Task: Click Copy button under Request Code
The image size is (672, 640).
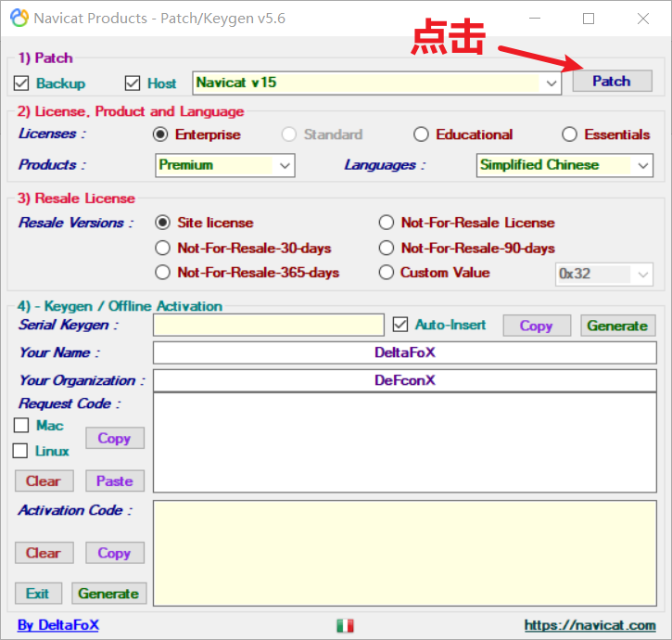Action: [x=114, y=438]
